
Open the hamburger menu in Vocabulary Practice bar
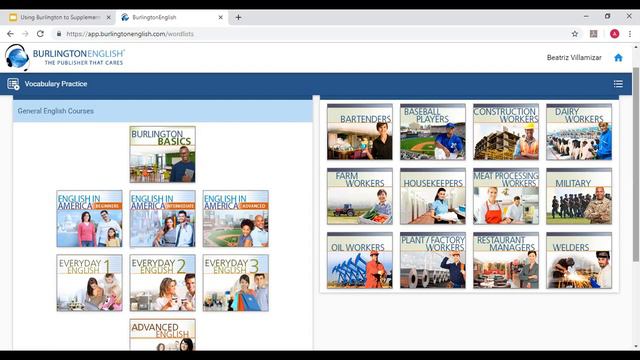[x=618, y=84]
